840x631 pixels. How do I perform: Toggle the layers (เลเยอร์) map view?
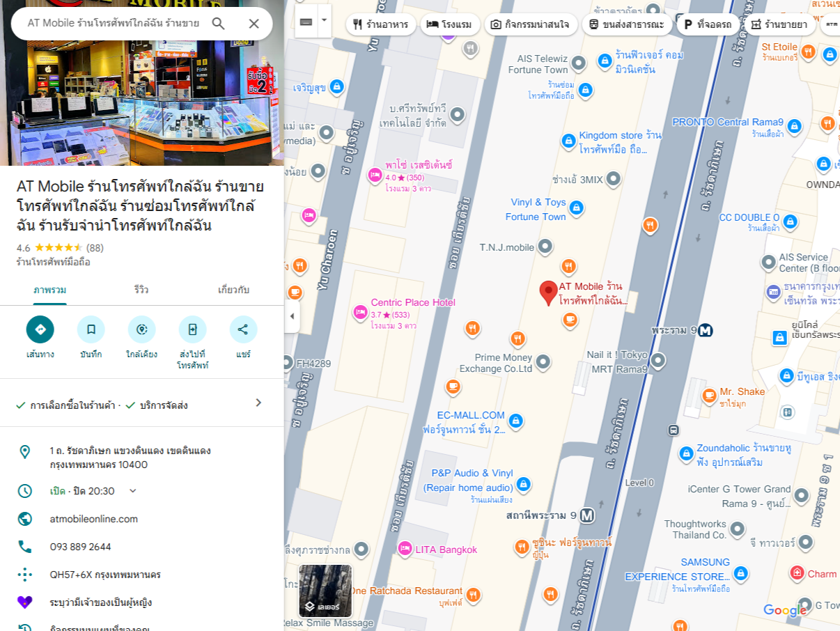coord(325,591)
